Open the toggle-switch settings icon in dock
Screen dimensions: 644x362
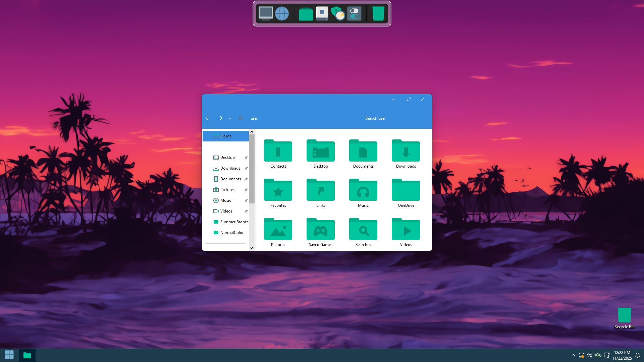click(354, 14)
